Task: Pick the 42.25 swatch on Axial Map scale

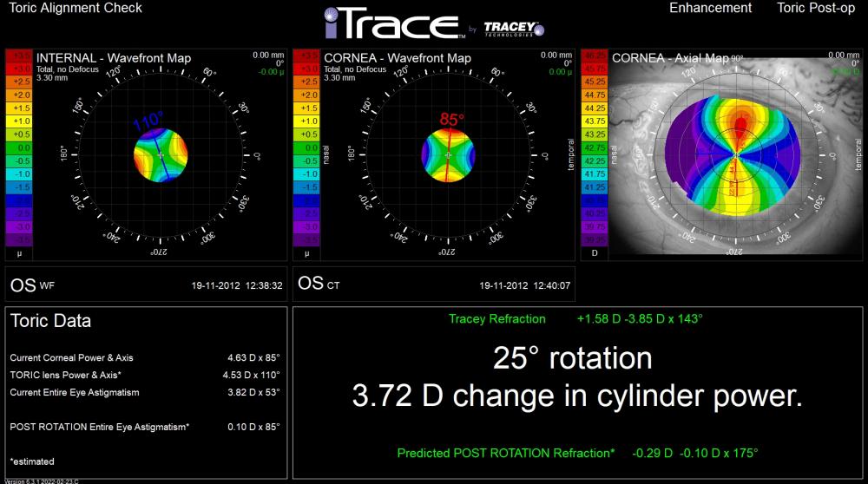Action: coord(594,161)
